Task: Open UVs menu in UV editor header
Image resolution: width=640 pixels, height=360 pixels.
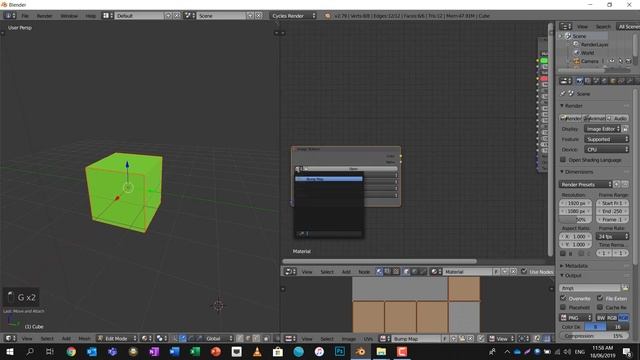Action: (x=368, y=339)
